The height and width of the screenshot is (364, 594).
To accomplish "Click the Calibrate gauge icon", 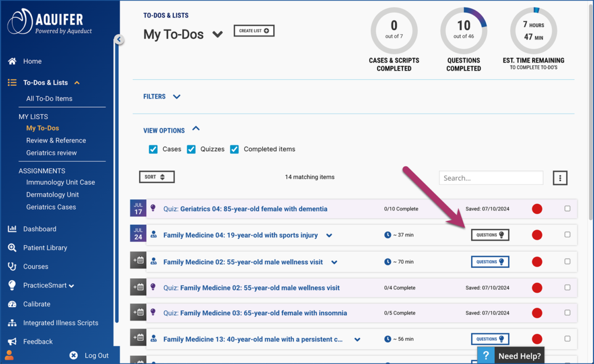I will 12,304.
